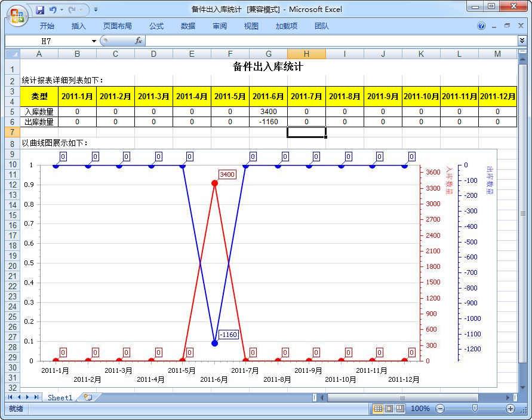Image resolution: width=532 pixels, height=420 pixels.
Task: Click the horizontal scrollbar thumb
Action: coord(403,397)
